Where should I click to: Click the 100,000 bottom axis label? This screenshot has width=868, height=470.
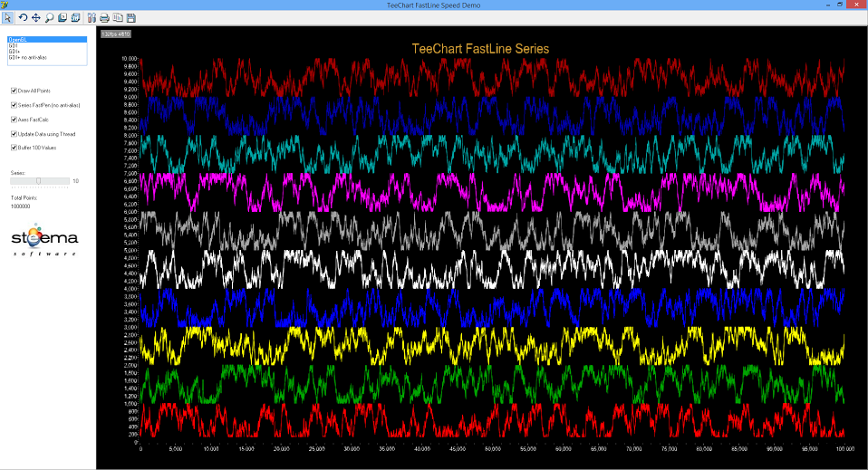[844, 449]
